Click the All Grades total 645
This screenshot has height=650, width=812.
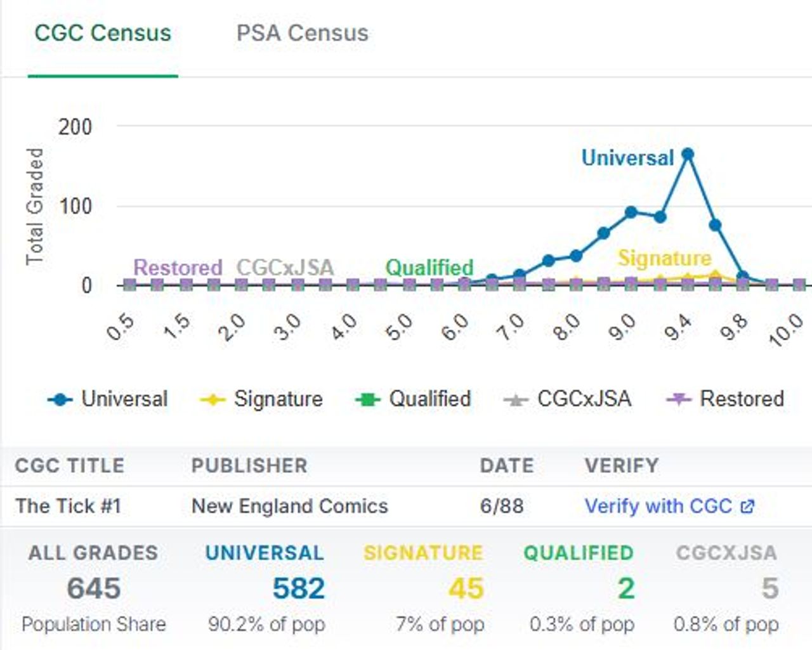click(94, 588)
